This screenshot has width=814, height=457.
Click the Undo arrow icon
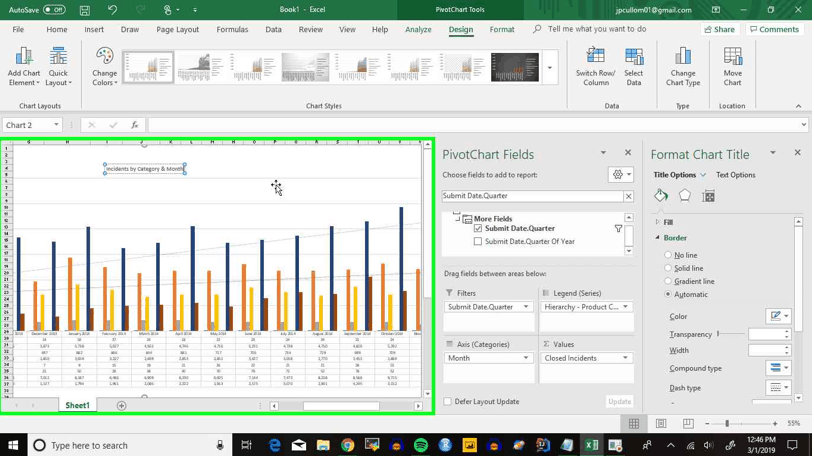[x=112, y=9]
